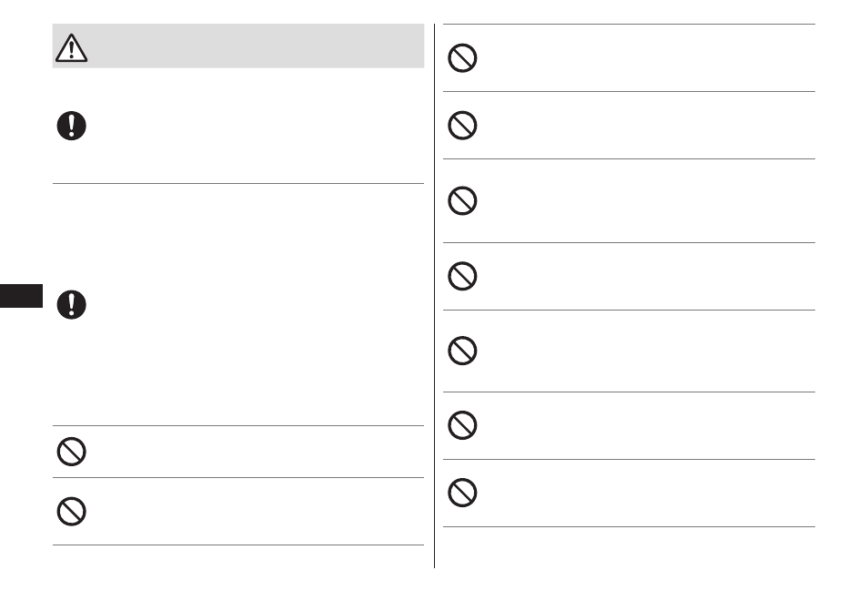The height and width of the screenshot is (611, 868).
Task: Click the bottom rule of the right column
Action: click(629, 527)
